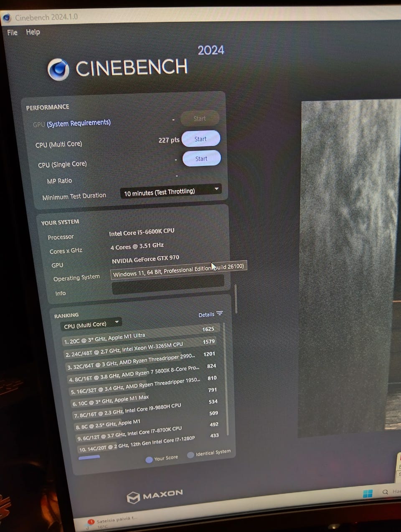The height and width of the screenshot is (532, 401).
Task: Open the Windows Start button on taskbar
Action: point(368,494)
